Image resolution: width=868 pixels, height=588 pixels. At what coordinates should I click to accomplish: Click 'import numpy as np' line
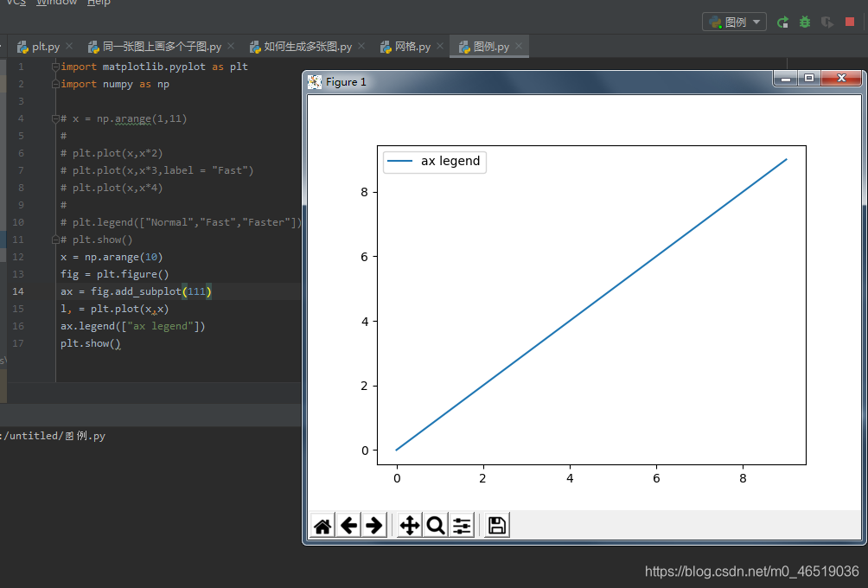[115, 84]
